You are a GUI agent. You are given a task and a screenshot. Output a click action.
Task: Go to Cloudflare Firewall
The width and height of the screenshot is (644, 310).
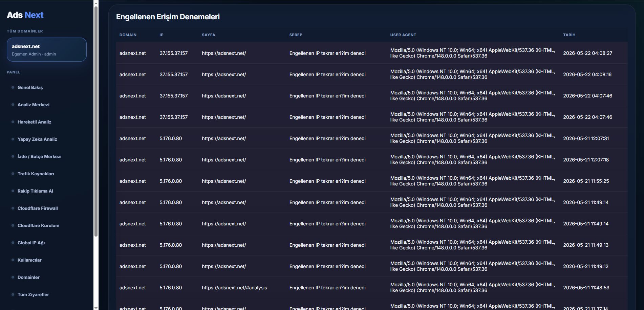(38, 208)
